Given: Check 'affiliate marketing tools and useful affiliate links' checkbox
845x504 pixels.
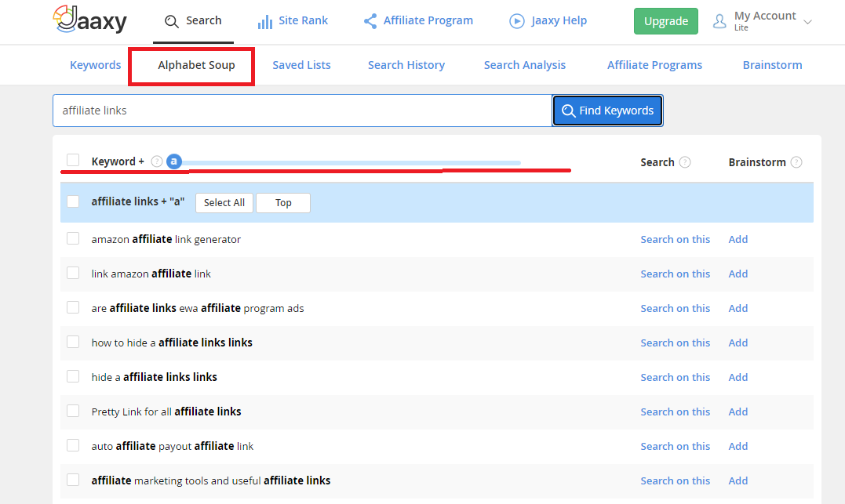Looking at the screenshot, I should point(73,480).
